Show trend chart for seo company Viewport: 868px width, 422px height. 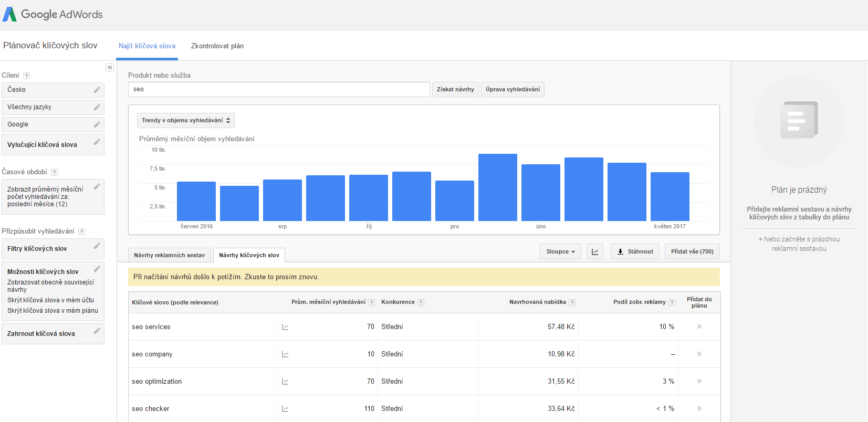click(x=285, y=354)
